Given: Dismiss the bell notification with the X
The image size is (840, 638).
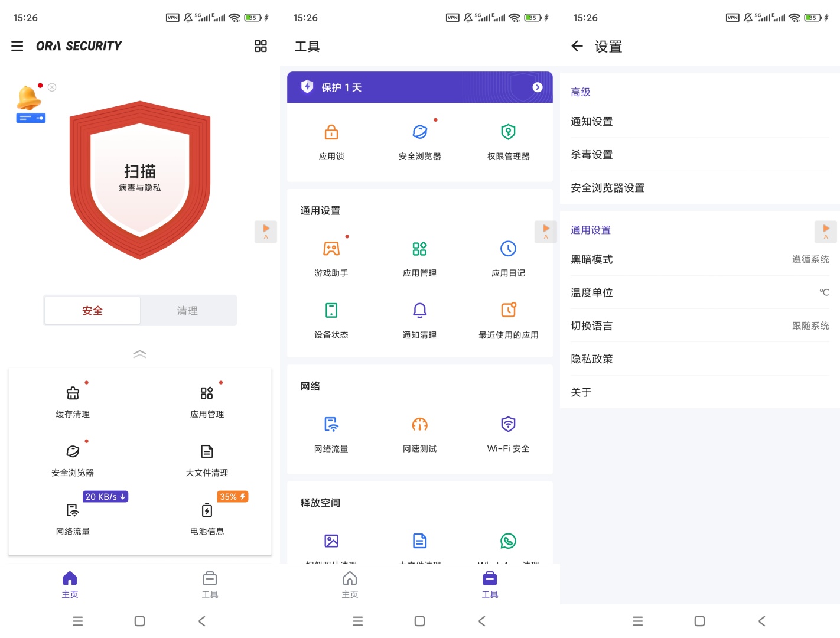Looking at the screenshot, I should point(52,87).
